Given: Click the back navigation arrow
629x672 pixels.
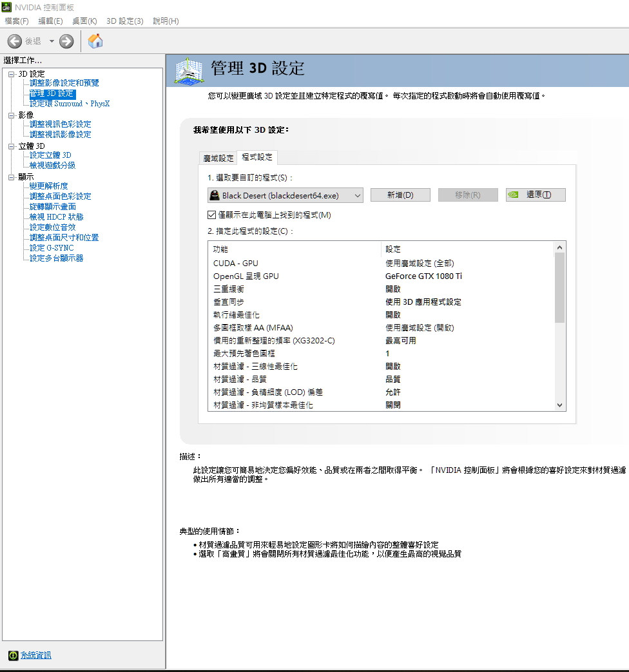Looking at the screenshot, I should coord(14,41).
